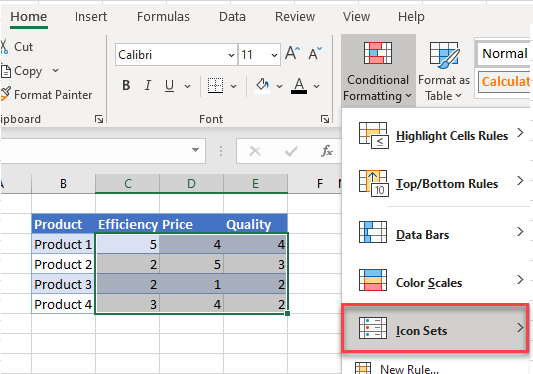Screen dimensions: 533x374
Task: Open the Font dialog launcher
Action: (325, 119)
